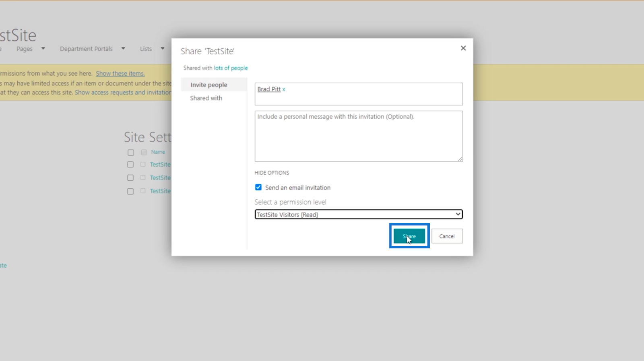Click the invite people input box
Image resolution: width=644 pixels, height=361 pixels.
point(359,94)
